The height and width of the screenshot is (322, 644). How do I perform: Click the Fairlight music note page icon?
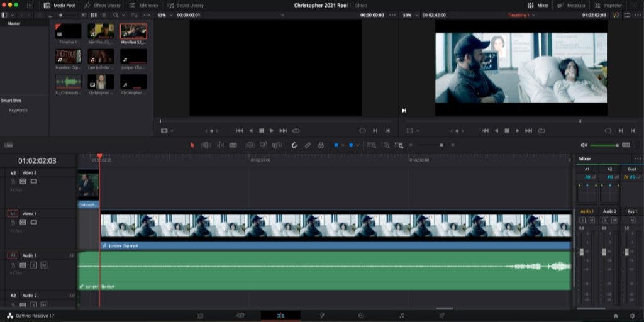pyautogui.click(x=401, y=316)
